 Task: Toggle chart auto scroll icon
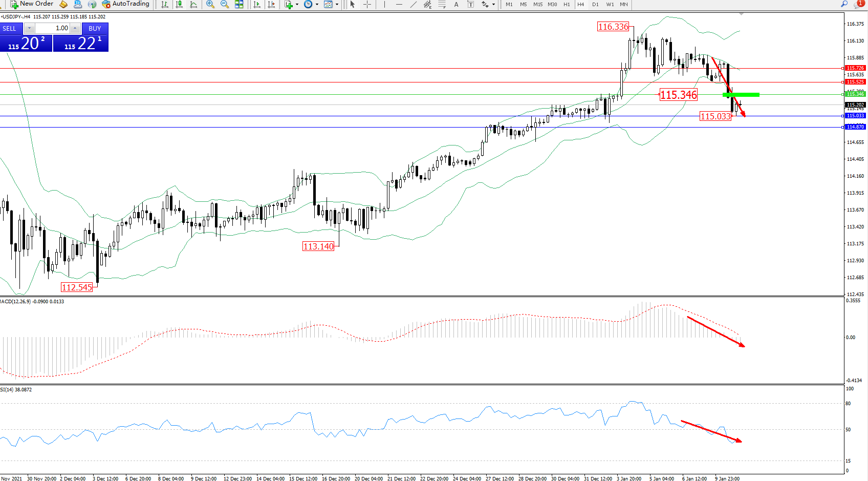click(257, 4)
